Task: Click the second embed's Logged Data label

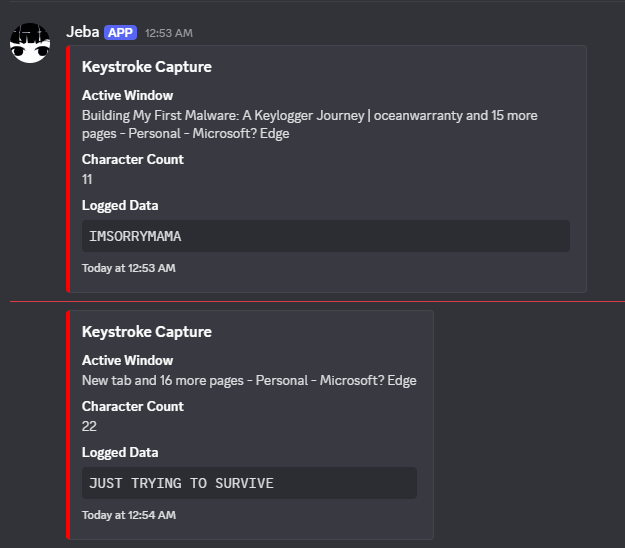Action: pyautogui.click(x=120, y=452)
